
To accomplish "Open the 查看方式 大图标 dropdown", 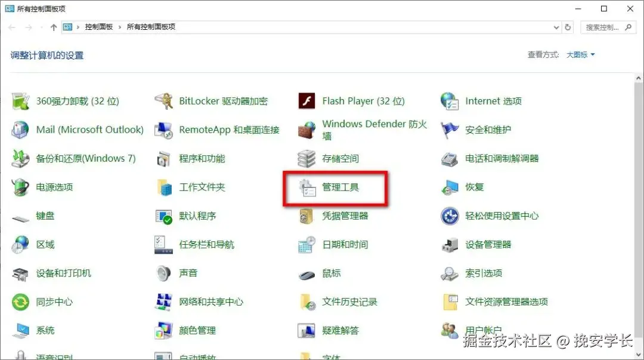I will pyautogui.click(x=578, y=54).
